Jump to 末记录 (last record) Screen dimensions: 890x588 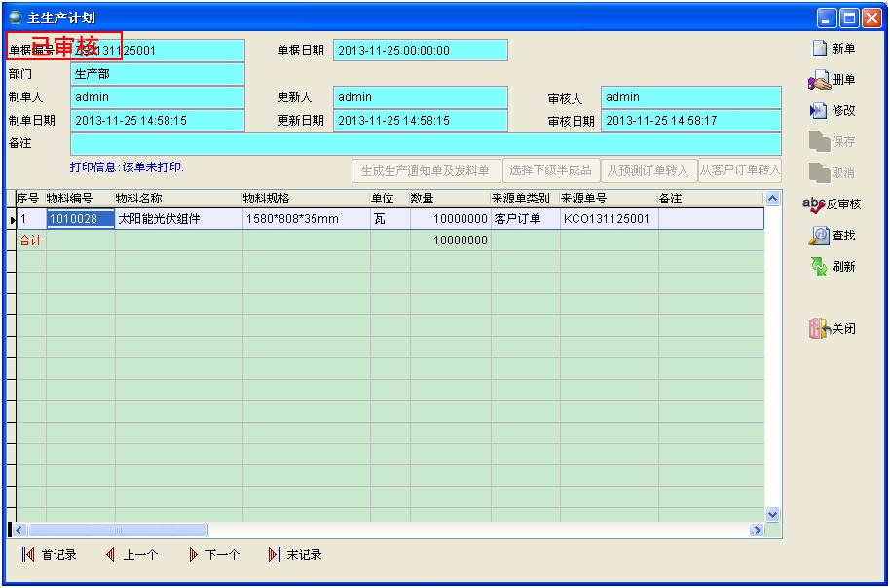click(x=275, y=555)
